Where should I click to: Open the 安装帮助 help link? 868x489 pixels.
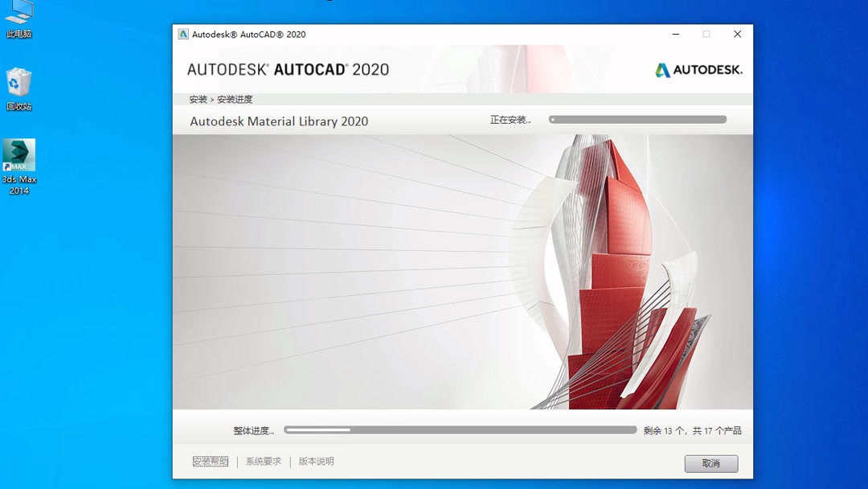click(210, 461)
